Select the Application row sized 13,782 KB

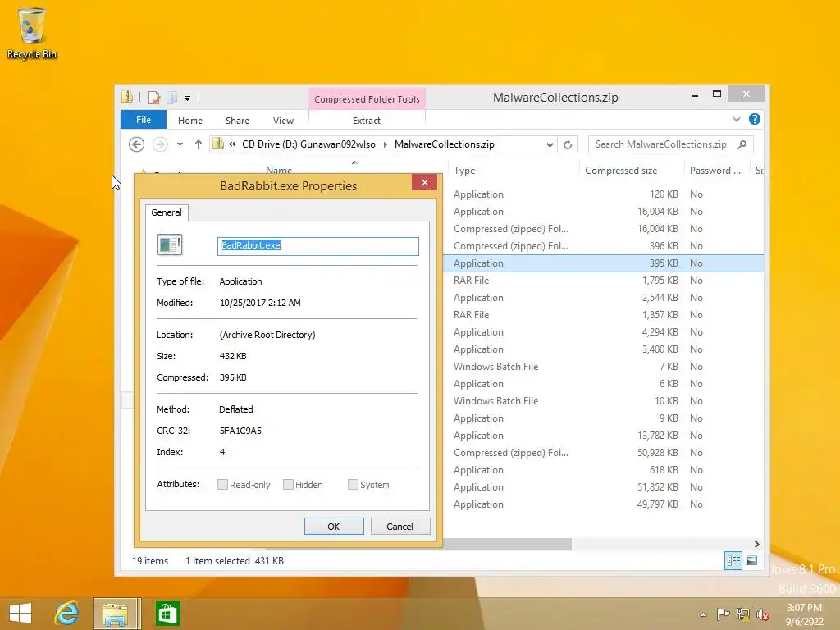tap(603, 436)
